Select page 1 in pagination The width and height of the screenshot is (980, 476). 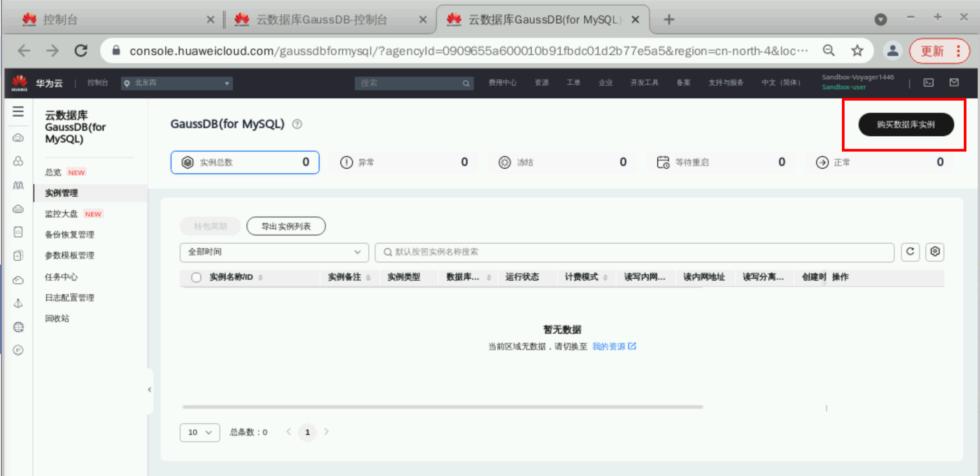pyautogui.click(x=307, y=432)
